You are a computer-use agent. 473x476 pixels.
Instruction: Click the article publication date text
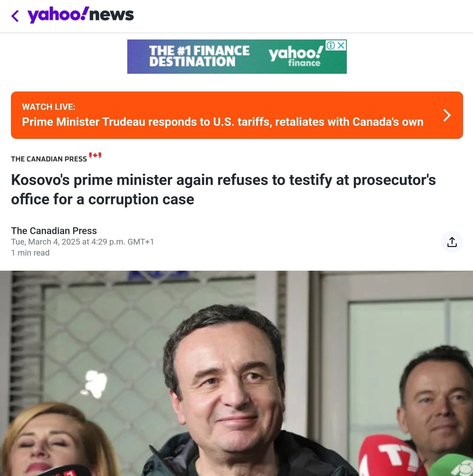pos(82,242)
